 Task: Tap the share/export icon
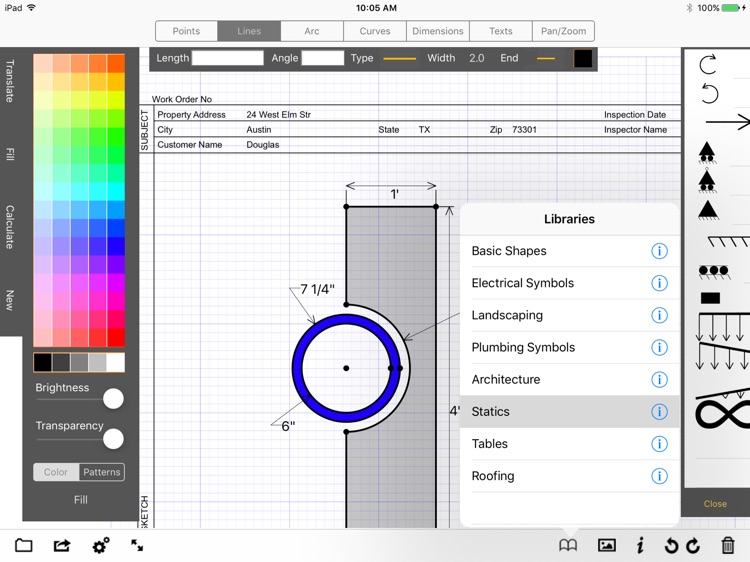click(62, 545)
